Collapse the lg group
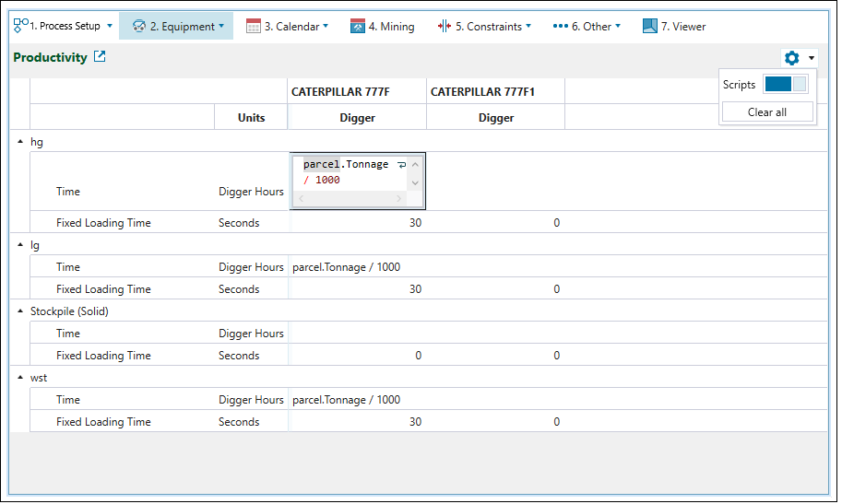 click(x=20, y=245)
